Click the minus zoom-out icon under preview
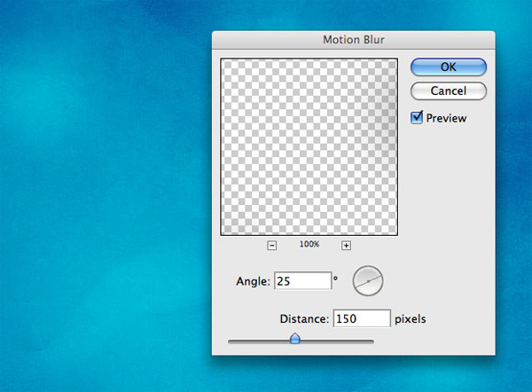 coord(272,246)
